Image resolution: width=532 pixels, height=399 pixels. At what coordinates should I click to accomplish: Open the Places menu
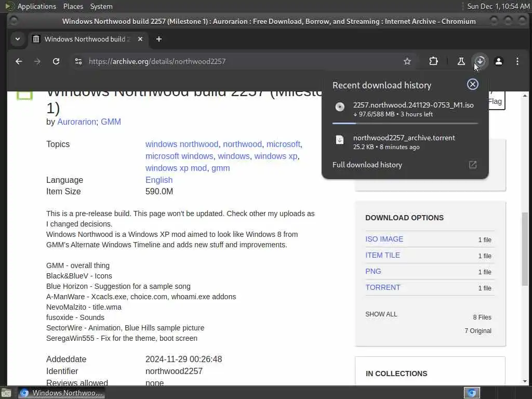(73, 6)
